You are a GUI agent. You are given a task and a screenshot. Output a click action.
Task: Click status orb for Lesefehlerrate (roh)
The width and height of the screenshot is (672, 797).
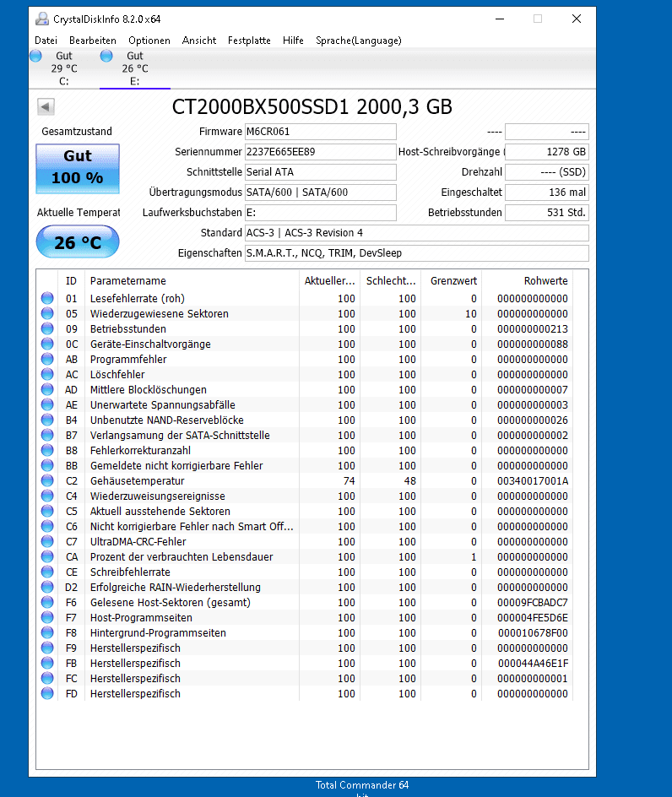click(47, 298)
